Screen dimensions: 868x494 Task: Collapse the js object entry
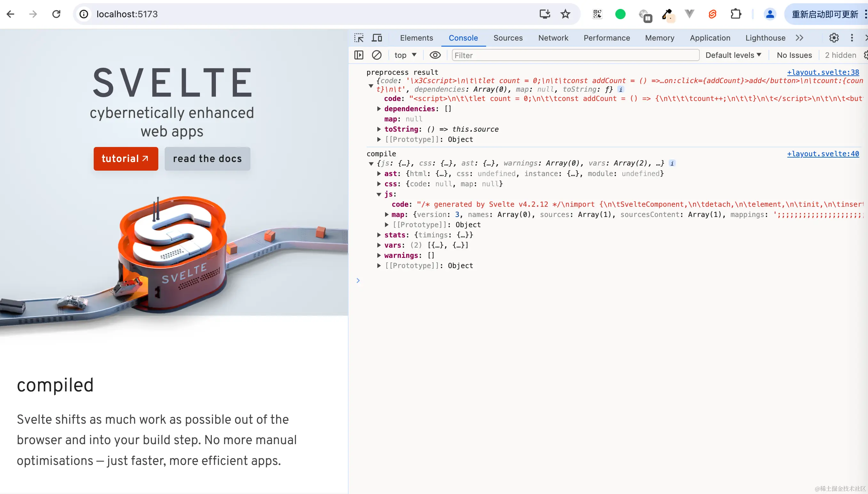coord(379,194)
